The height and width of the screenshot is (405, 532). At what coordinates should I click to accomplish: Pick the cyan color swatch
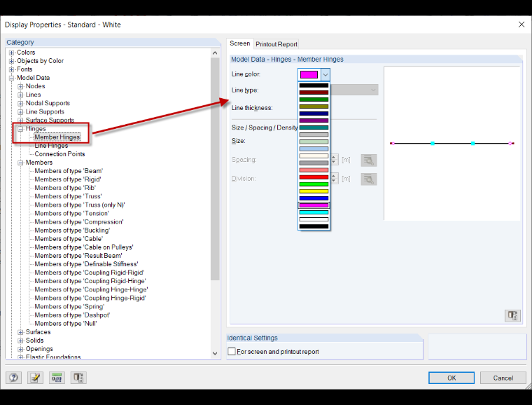(314, 212)
